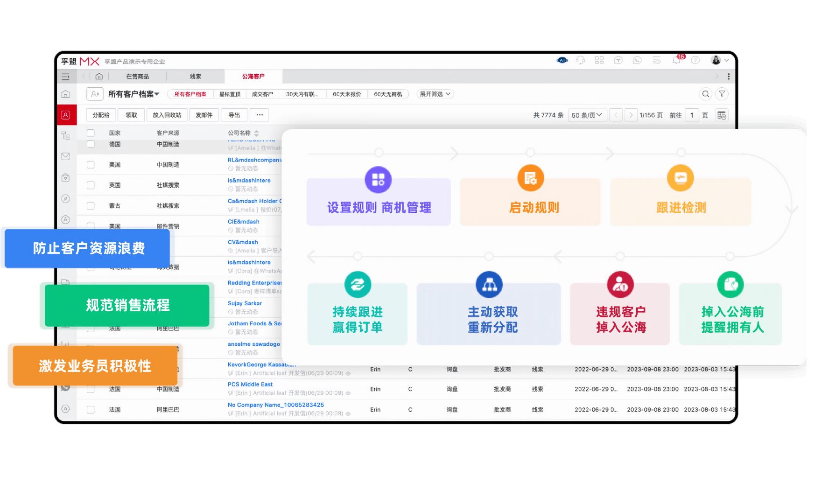Image resolution: width=821 pixels, height=504 pixels.
Task: Open the column settings table icon
Action: click(x=722, y=115)
